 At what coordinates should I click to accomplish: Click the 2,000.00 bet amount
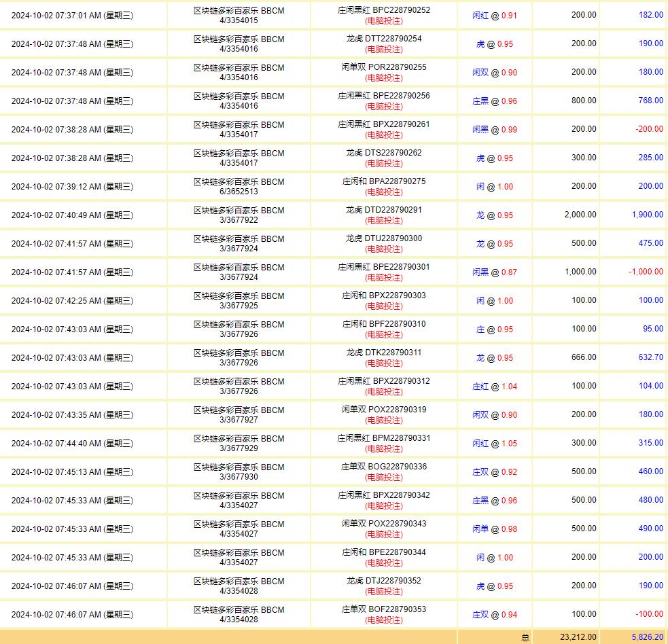(x=580, y=215)
